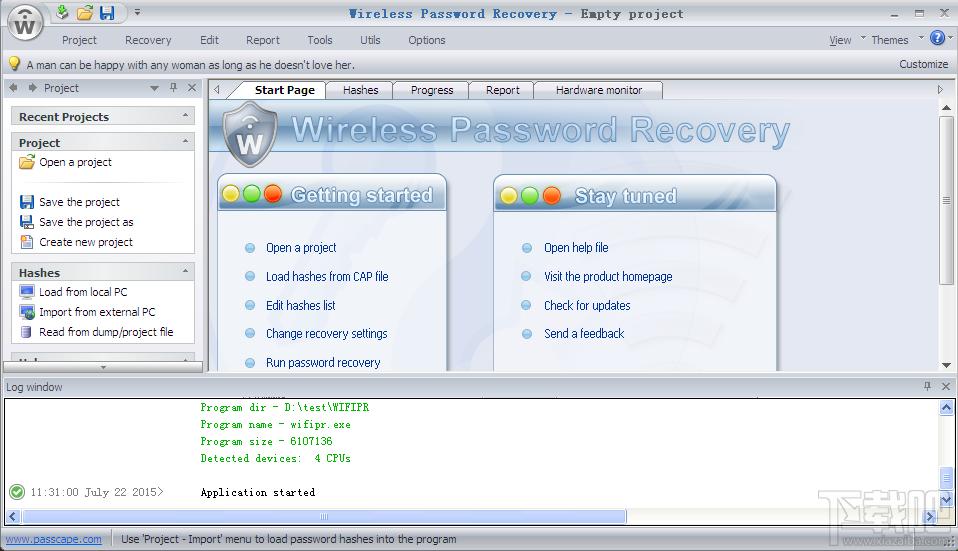Click the import hashes quick-access icon
The image size is (958, 551).
(x=62, y=12)
